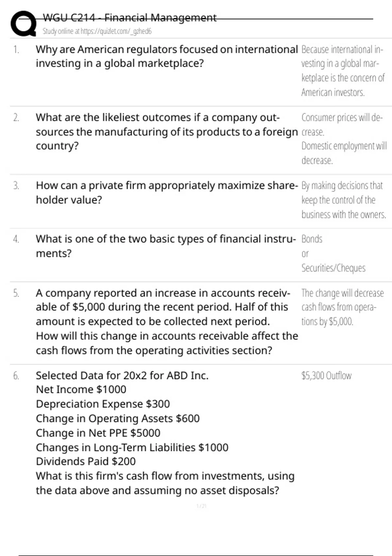Click the 'Selected Data for 20x2' heading line

tap(122, 375)
